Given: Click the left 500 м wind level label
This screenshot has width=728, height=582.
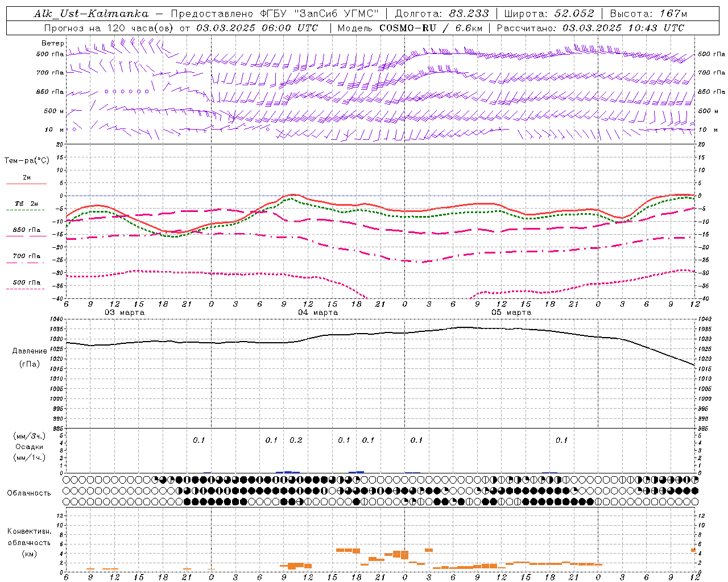Looking at the screenshot, I should pos(54,111).
